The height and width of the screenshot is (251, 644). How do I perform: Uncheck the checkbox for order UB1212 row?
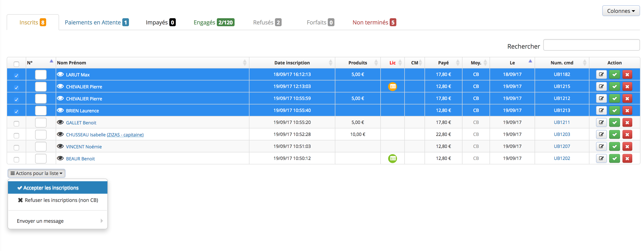click(16, 100)
